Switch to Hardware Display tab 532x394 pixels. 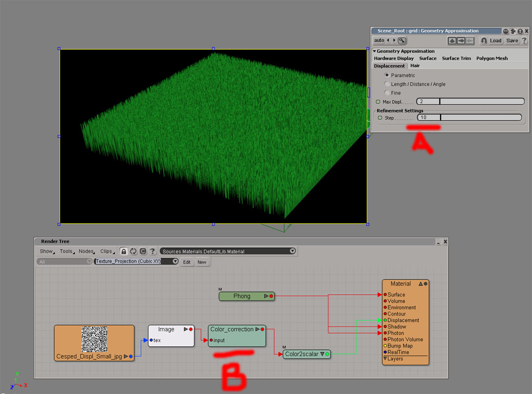click(394, 58)
